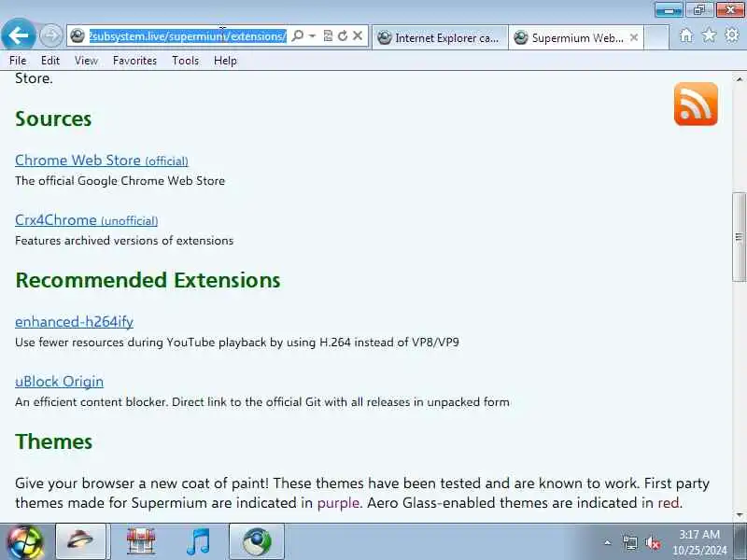Open favorites with the star icon

coord(709,35)
